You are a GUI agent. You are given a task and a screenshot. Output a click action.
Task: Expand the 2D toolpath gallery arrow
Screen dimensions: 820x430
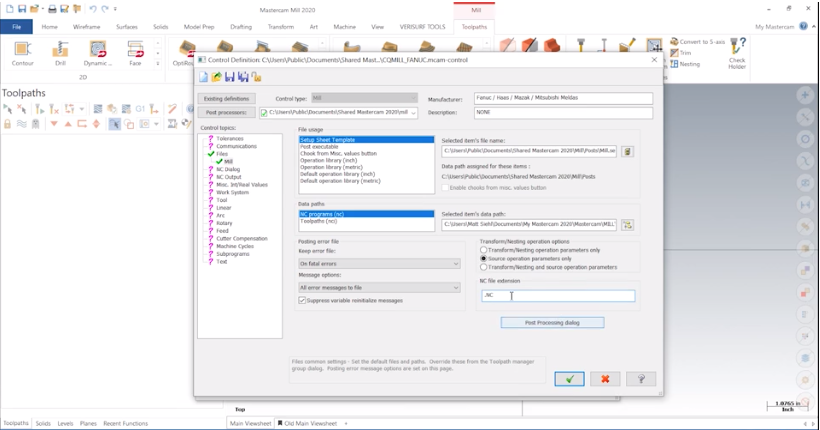(157, 63)
